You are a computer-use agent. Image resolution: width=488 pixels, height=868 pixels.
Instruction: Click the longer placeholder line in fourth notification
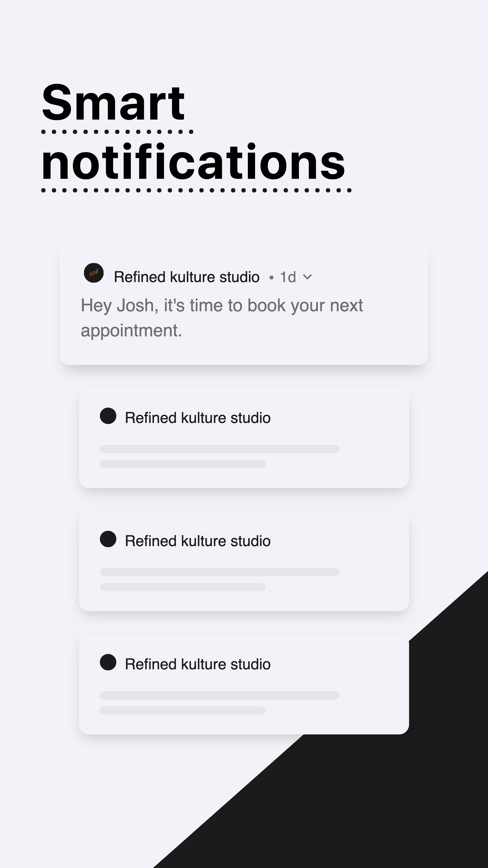pyautogui.click(x=220, y=696)
